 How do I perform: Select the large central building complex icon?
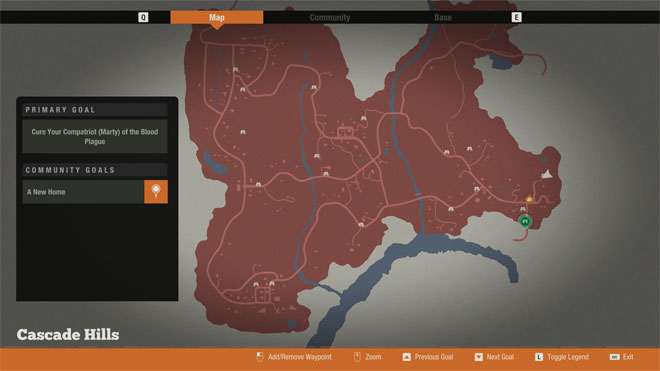point(345,132)
